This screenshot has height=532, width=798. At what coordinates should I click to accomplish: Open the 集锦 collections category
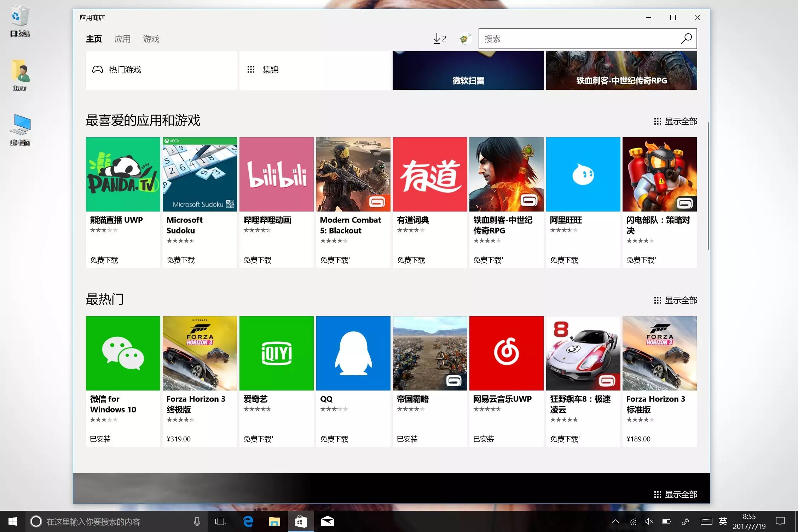tap(315, 70)
